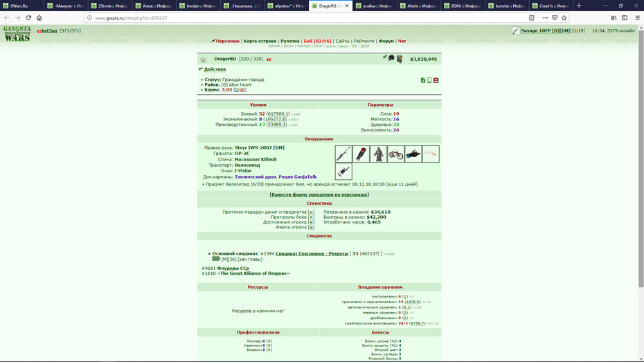This screenshot has height=362, width=644.
Task: Expand Достижения игрока arrow button
Action: pyautogui.click(x=311, y=222)
